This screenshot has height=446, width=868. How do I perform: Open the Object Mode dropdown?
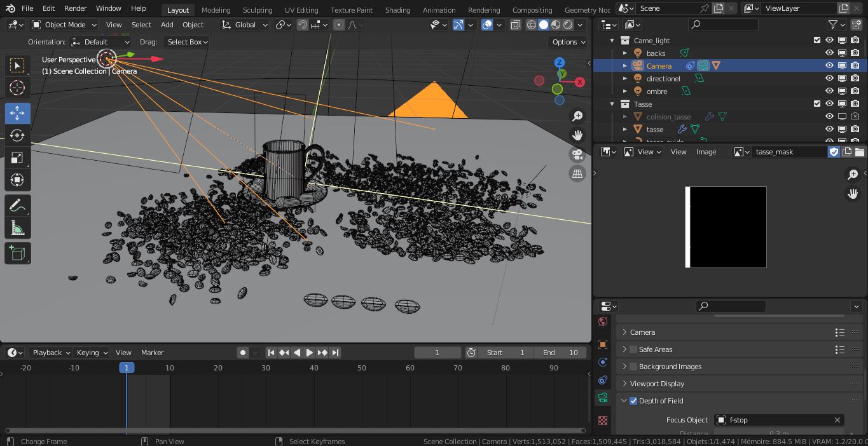click(x=64, y=25)
